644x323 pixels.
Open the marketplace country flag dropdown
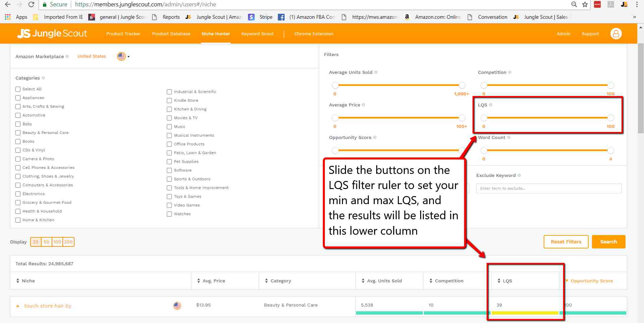point(123,56)
